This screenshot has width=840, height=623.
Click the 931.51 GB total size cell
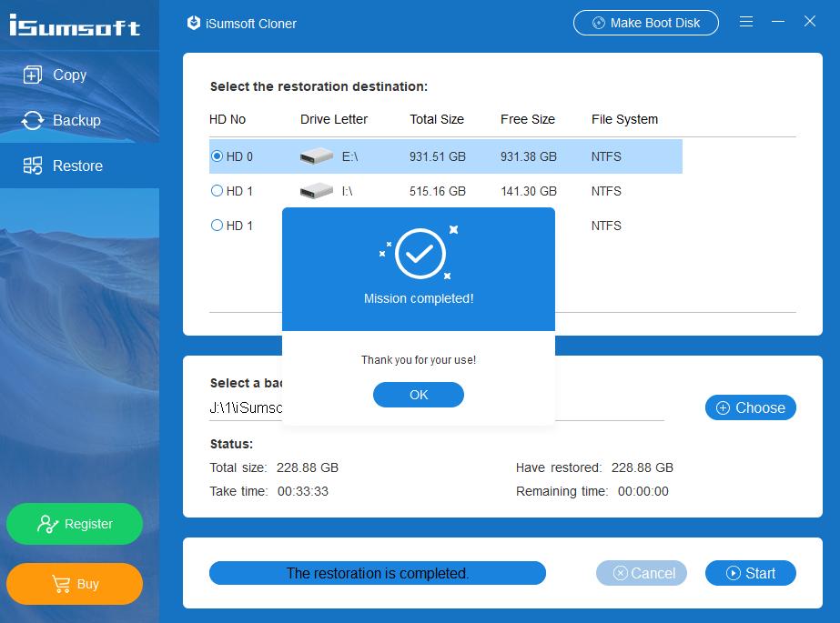(438, 156)
